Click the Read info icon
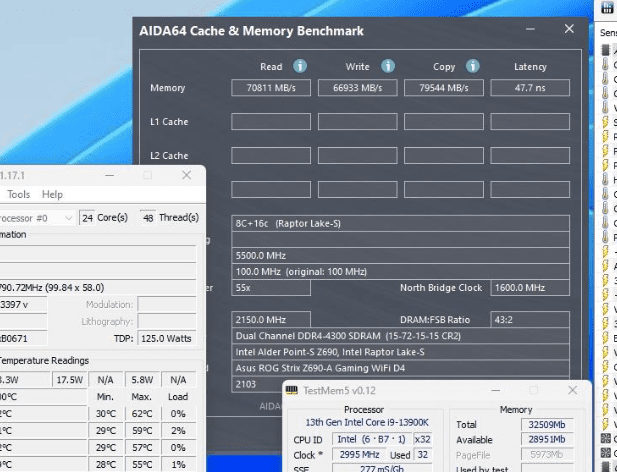 coord(300,66)
